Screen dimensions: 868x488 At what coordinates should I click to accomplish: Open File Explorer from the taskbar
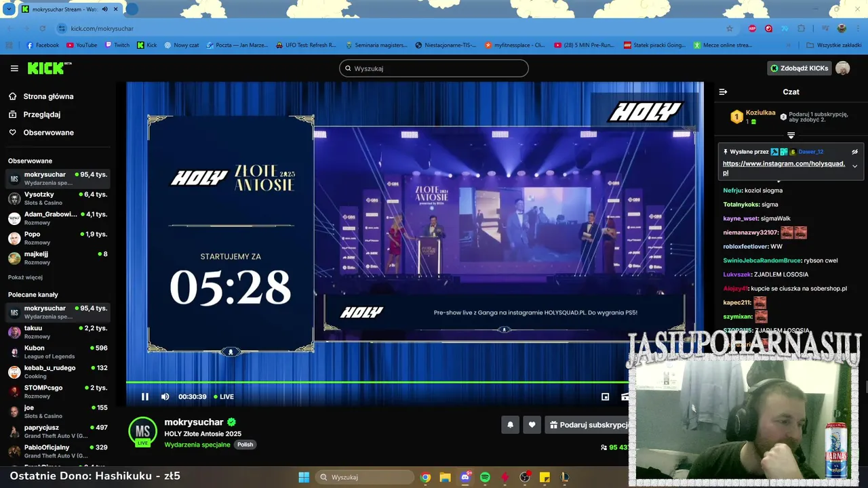pyautogui.click(x=445, y=477)
